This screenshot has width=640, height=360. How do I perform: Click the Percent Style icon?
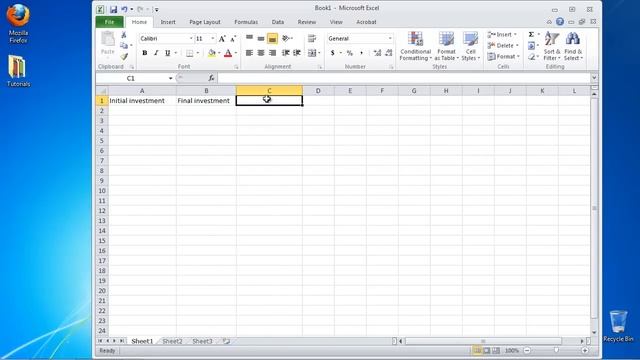pyautogui.click(x=350, y=53)
